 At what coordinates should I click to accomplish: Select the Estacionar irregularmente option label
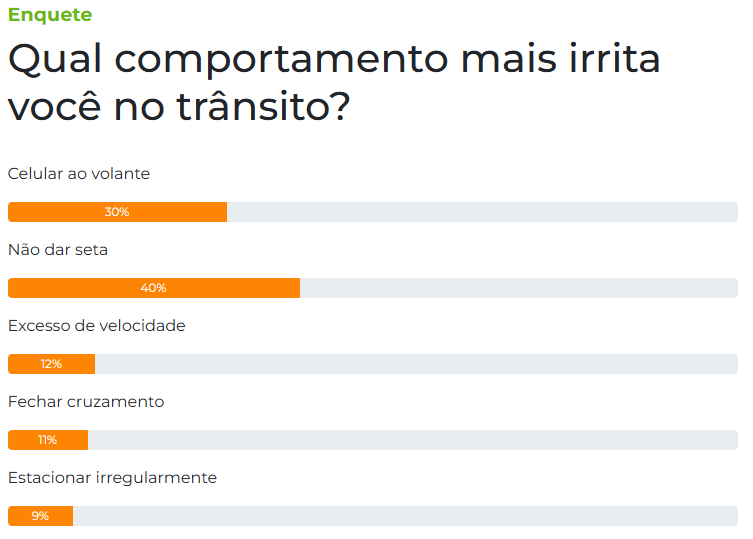coord(112,478)
